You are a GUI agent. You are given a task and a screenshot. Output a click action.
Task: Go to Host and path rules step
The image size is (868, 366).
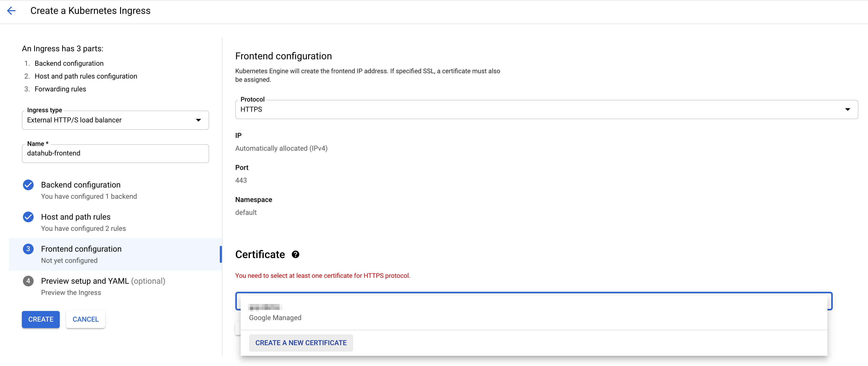76,217
